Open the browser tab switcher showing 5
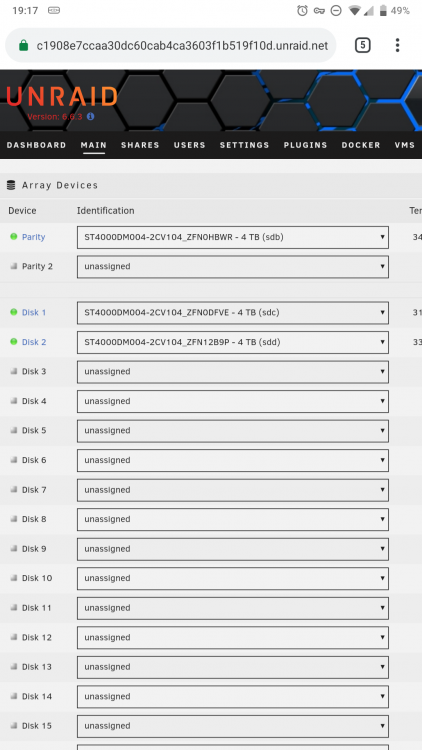 coord(363,45)
